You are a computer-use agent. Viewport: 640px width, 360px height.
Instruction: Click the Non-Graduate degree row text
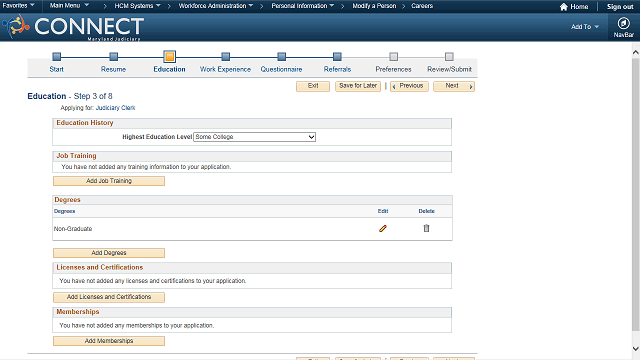(73, 229)
